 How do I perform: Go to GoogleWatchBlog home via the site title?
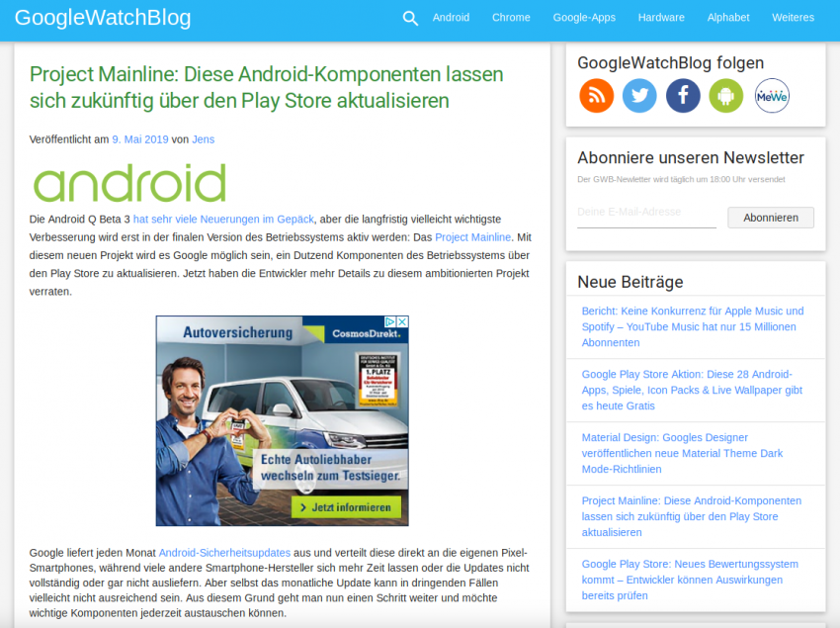pyautogui.click(x=103, y=17)
